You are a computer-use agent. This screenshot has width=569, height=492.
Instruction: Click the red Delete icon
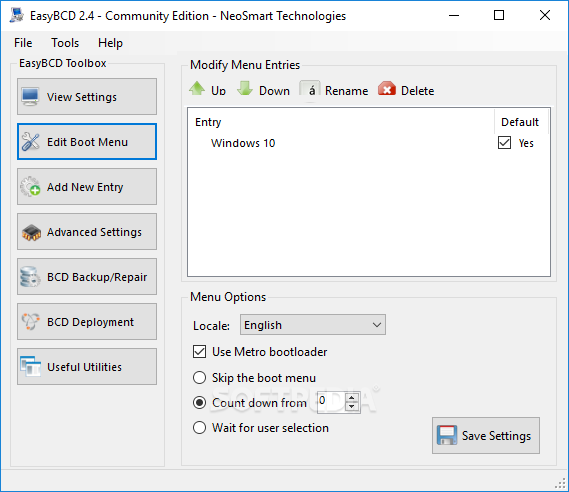[387, 89]
